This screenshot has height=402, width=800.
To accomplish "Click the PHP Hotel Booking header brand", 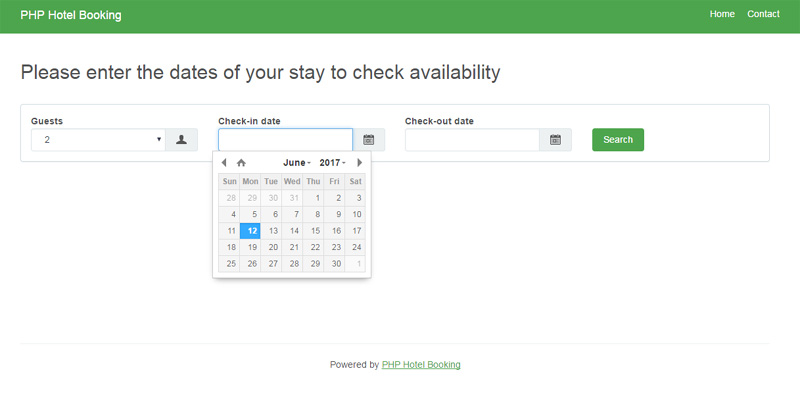I will pos(71,15).
